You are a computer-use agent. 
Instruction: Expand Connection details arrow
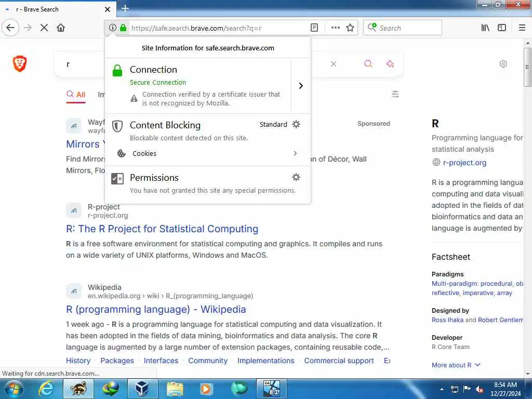point(301,86)
